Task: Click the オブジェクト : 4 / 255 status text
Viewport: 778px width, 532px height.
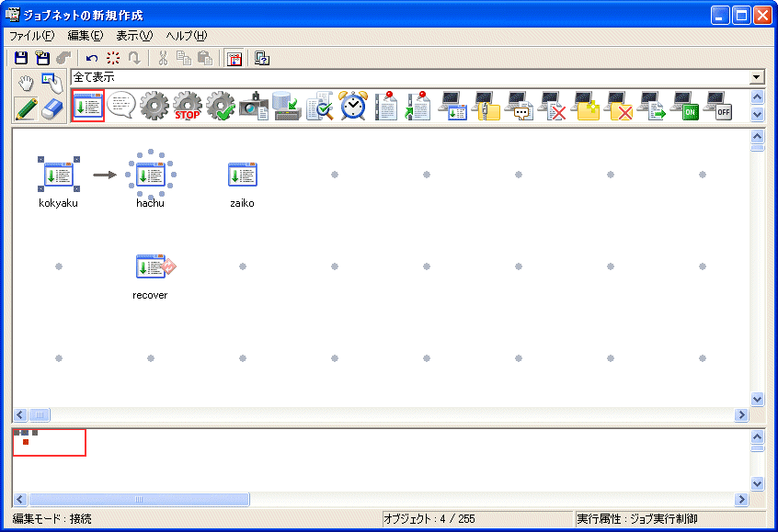Action: point(429,519)
